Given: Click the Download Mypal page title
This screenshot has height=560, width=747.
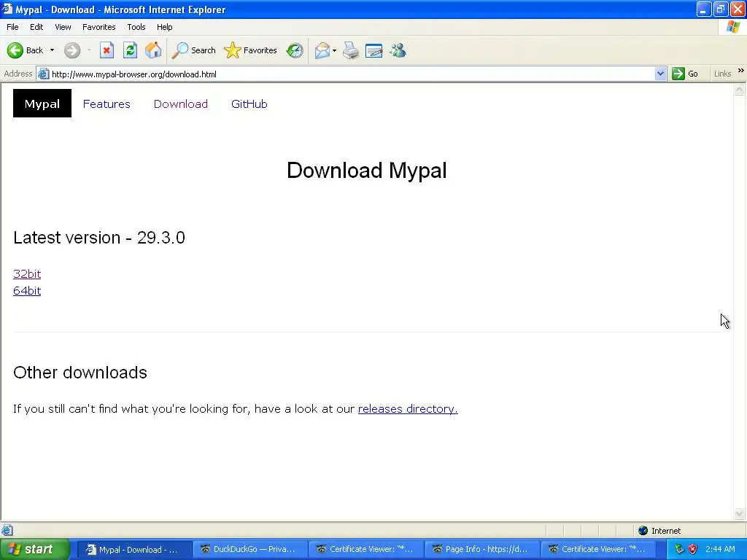Looking at the screenshot, I should (x=367, y=170).
